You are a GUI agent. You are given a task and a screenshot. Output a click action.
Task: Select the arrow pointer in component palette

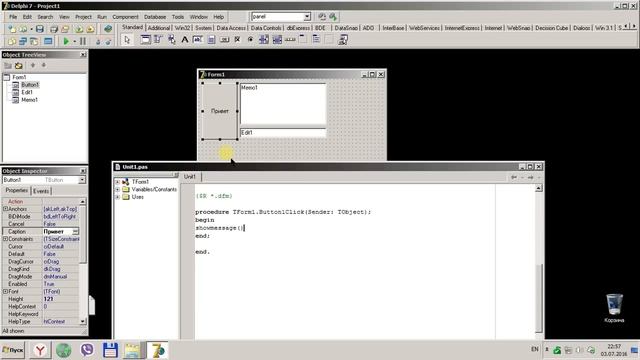(x=127, y=40)
